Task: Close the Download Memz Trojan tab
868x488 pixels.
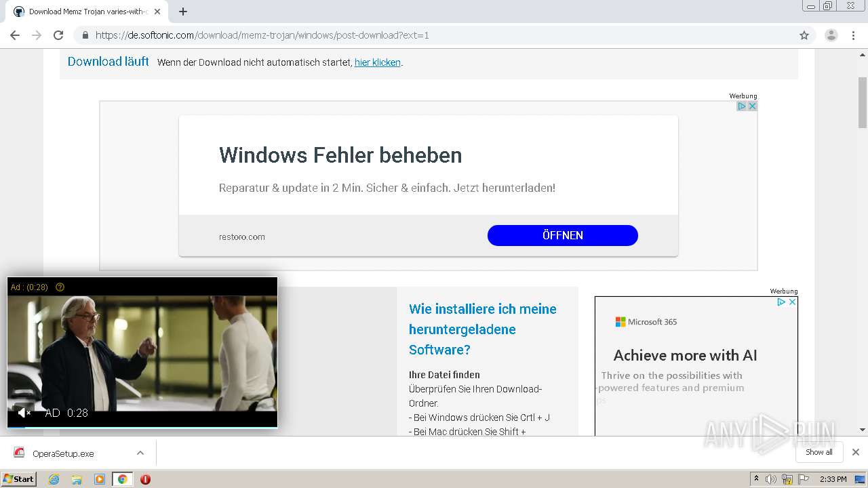Action: pos(157,12)
